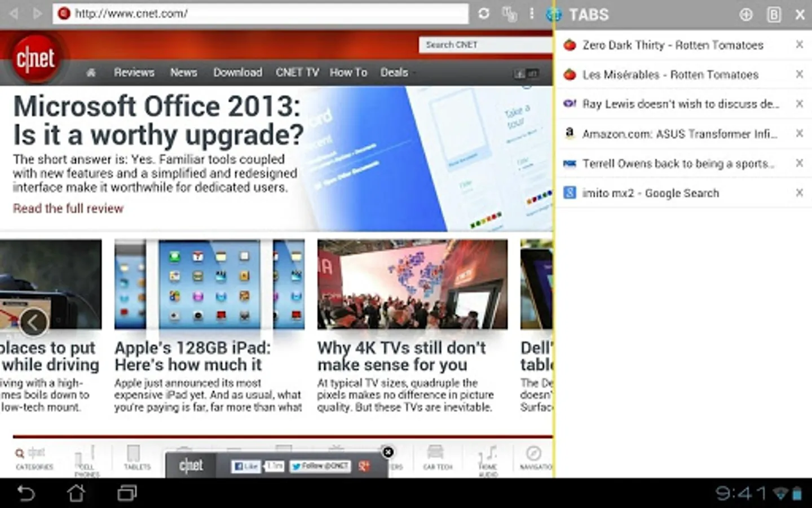The width and height of the screenshot is (812, 508).
Task: Tap the Android home button
Action: (76, 493)
